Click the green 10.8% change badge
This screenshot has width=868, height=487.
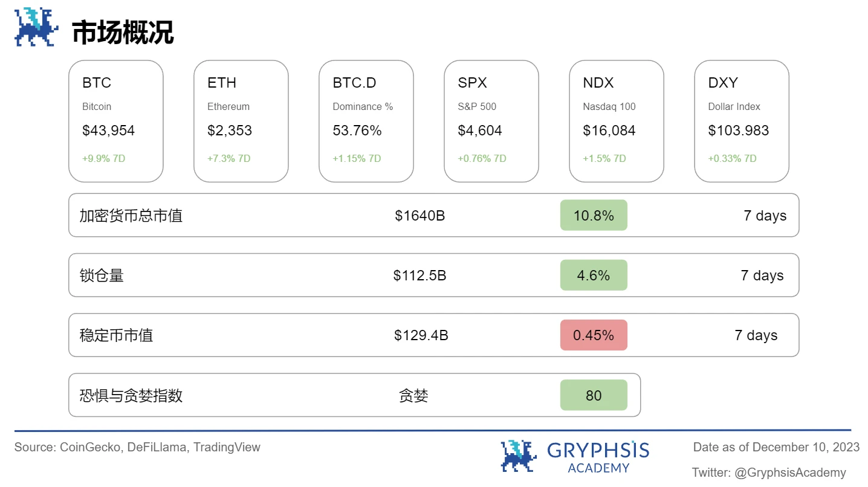pyautogui.click(x=594, y=215)
